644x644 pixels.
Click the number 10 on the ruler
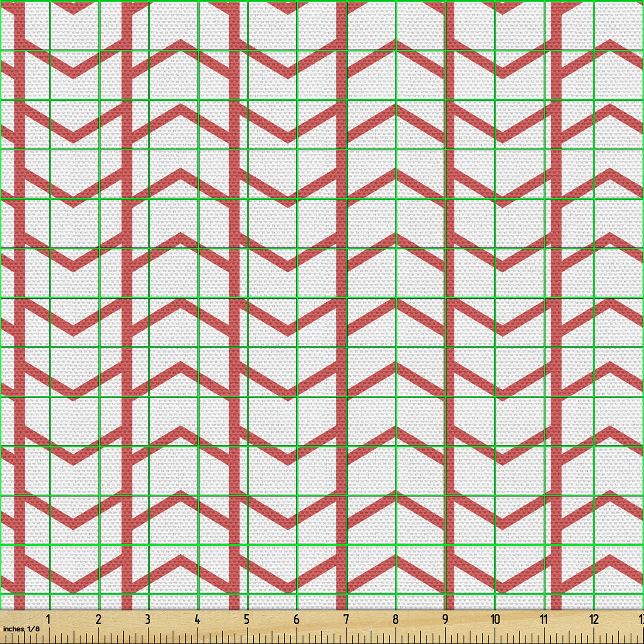495,619
